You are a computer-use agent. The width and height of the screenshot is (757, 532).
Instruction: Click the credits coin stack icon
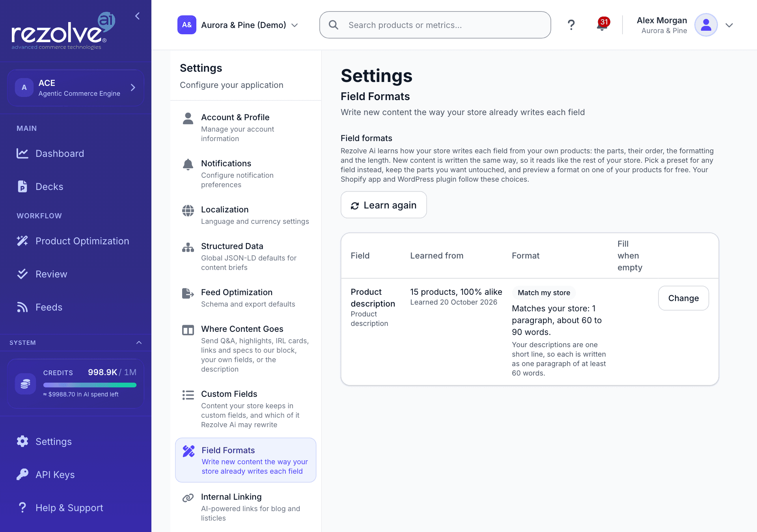point(25,384)
